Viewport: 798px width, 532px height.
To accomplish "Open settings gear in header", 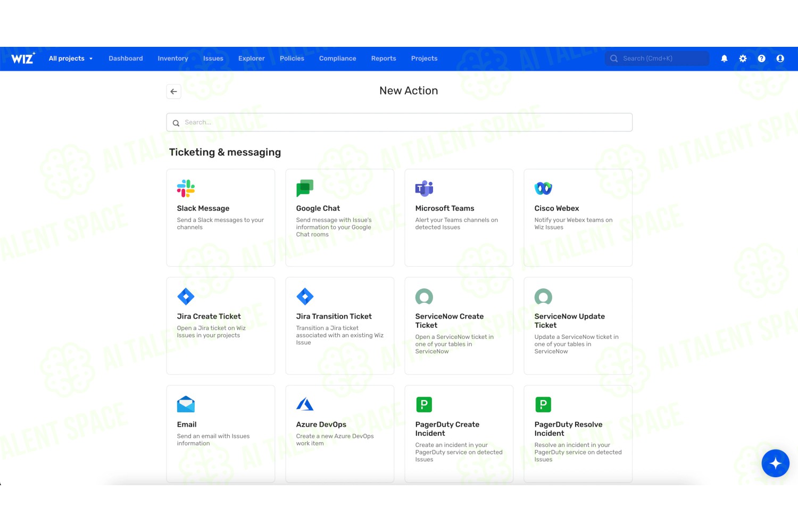I will [x=743, y=59].
